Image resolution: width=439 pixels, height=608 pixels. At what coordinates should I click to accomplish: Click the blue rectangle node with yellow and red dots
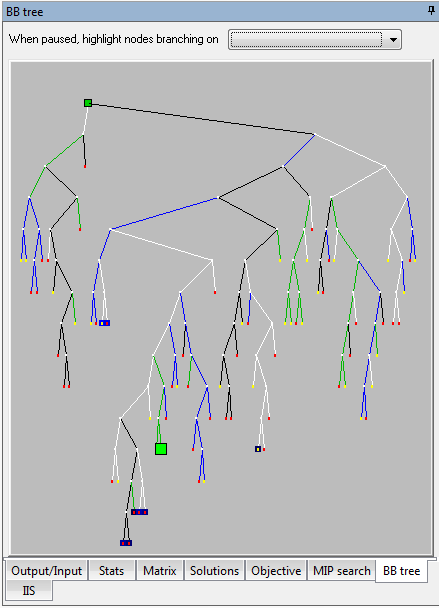pos(104,323)
